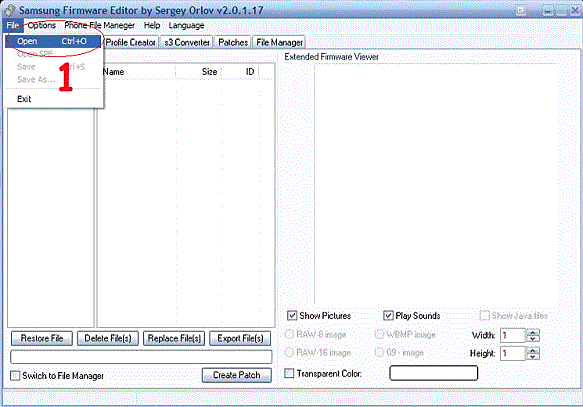The image size is (583, 407).
Task: Click the Transparent Color swatch box
Action: point(434,373)
